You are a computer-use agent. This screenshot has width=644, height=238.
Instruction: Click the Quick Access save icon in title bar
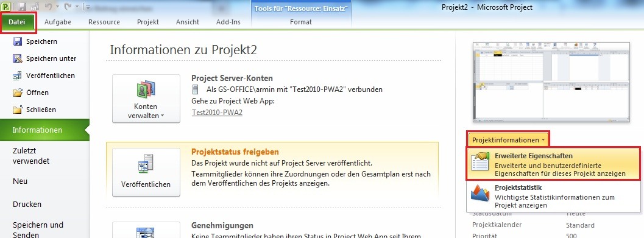pos(22,6)
